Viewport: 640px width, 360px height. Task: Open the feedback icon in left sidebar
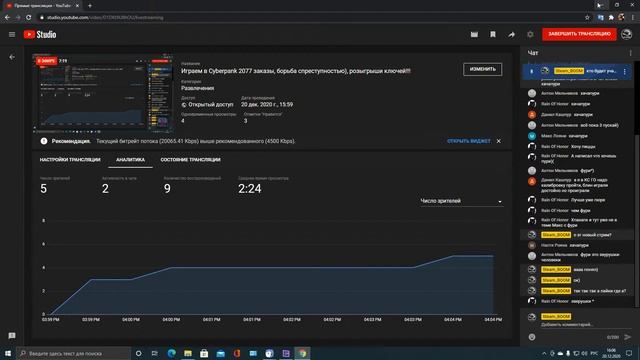(x=12, y=336)
